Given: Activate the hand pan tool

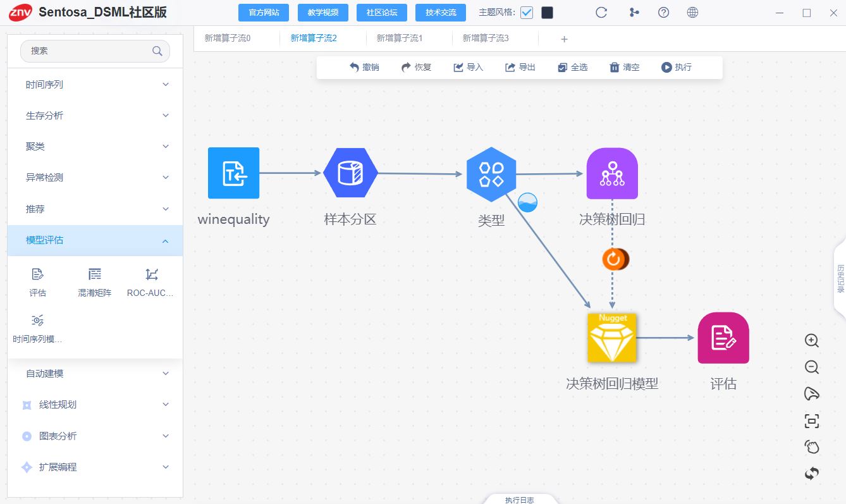Looking at the screenshot, I should point(812,447).
